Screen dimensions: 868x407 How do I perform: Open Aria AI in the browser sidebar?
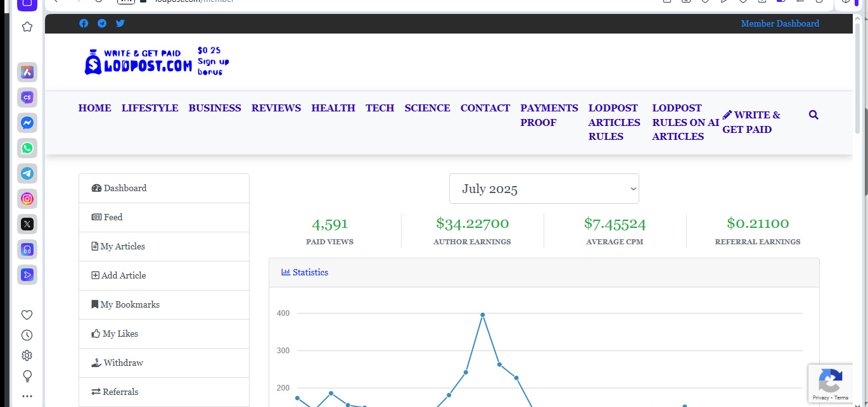[27, 72]
